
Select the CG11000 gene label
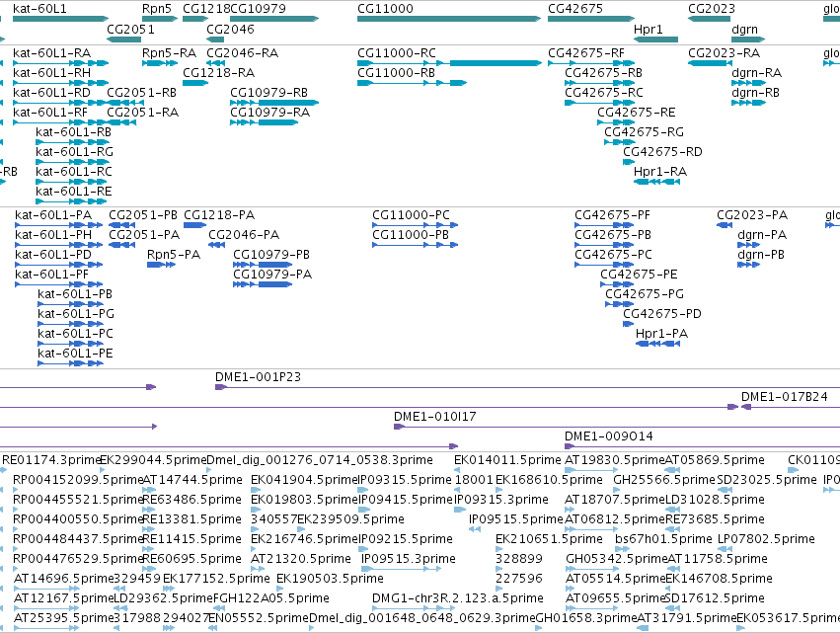tap(385, 9)
